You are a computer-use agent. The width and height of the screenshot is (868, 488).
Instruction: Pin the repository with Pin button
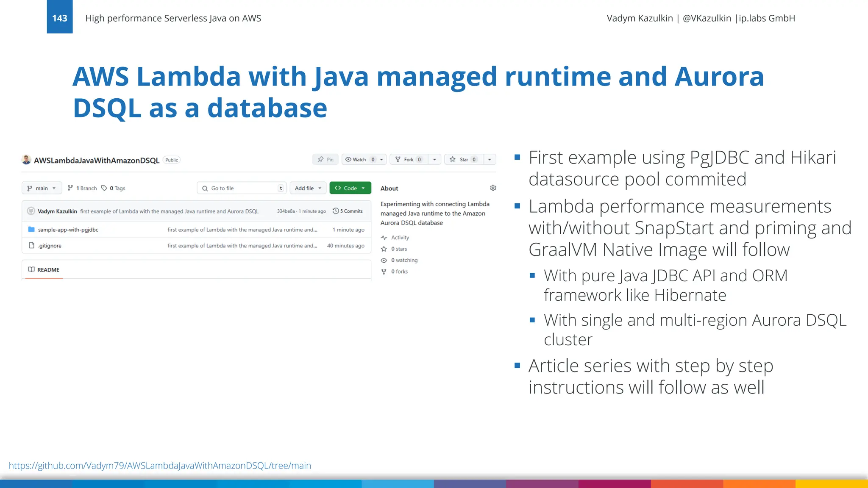coord(325,159)
